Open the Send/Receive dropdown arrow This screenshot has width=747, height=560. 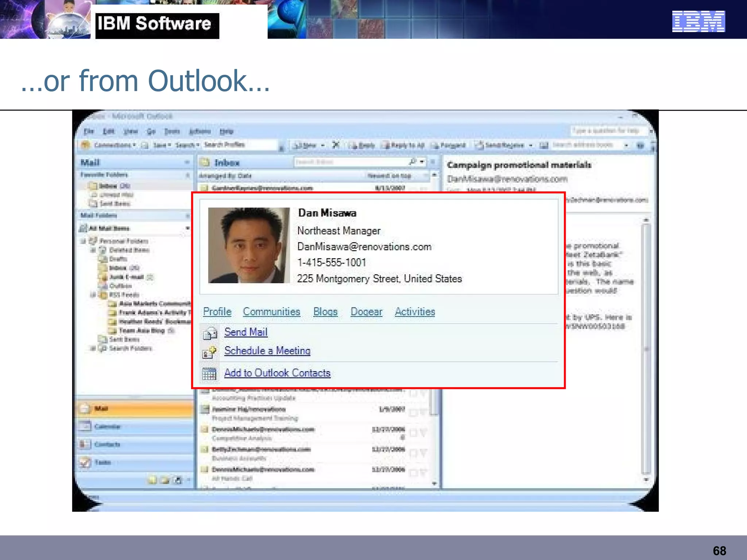pos(531,145)
